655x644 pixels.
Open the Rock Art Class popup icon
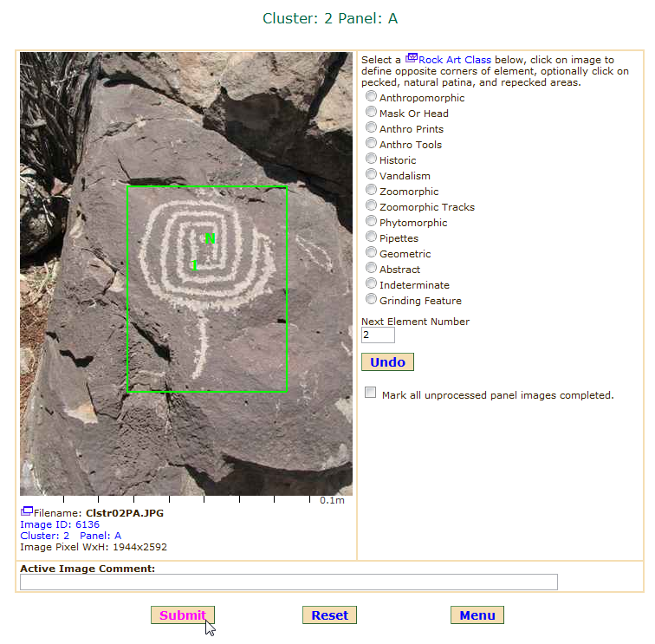coord(412,60)
